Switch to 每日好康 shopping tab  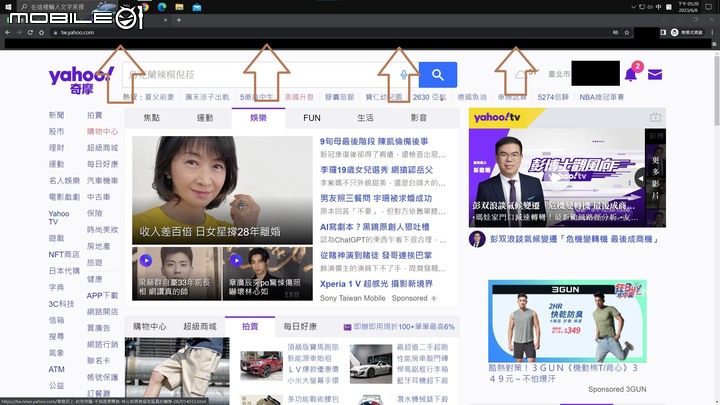[x=300, y=326]
